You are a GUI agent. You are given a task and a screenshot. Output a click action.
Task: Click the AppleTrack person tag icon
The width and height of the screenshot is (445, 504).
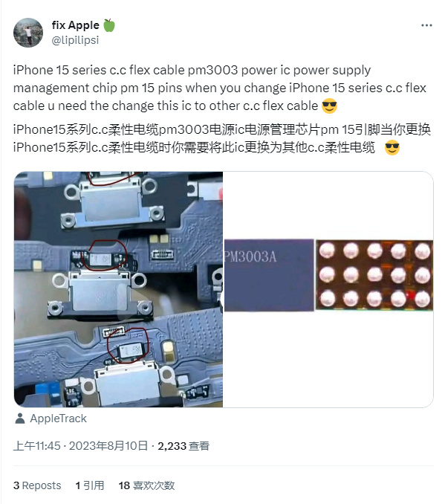coord(20,419)
